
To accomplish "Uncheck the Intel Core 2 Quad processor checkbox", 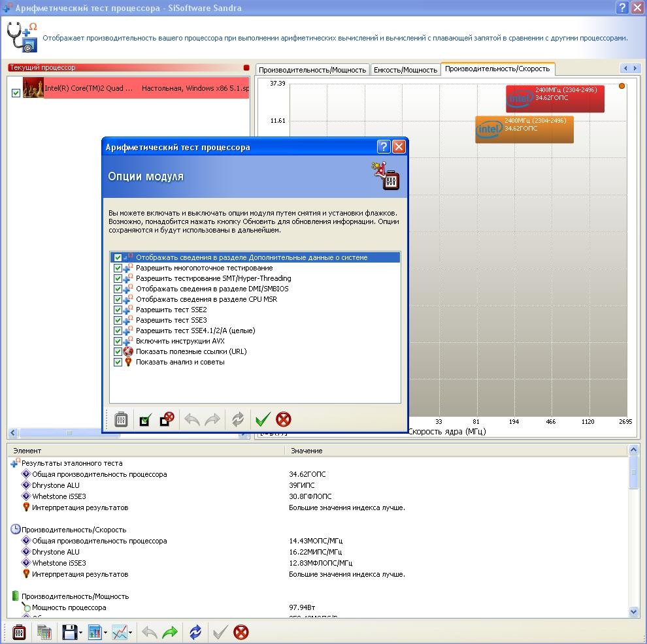I will pyautogui.click(x=16, y=93).
